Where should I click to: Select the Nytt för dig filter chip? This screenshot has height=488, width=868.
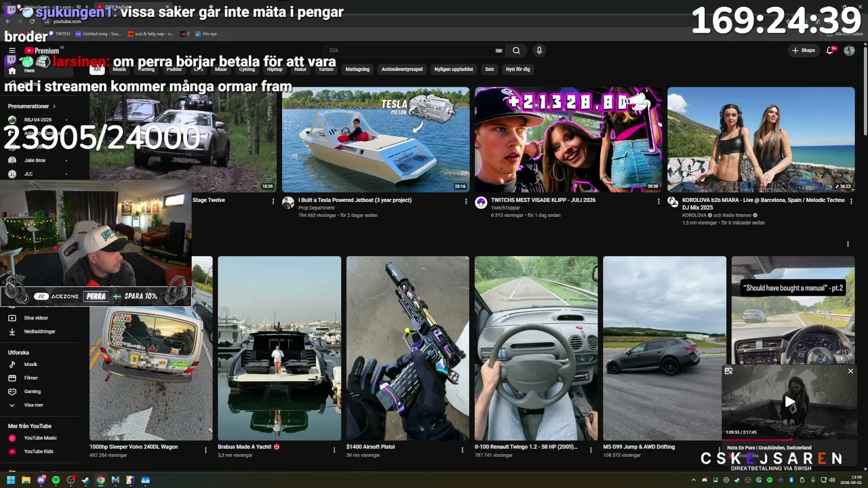click(x=518, y=69)
